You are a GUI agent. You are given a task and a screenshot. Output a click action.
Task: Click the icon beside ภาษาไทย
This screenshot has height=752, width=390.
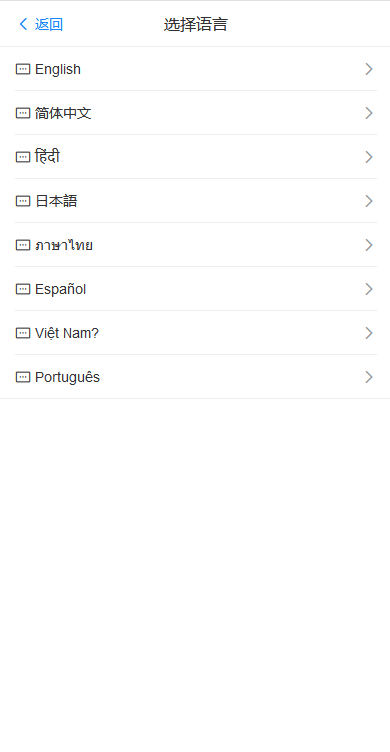click(x=23, y=246)
